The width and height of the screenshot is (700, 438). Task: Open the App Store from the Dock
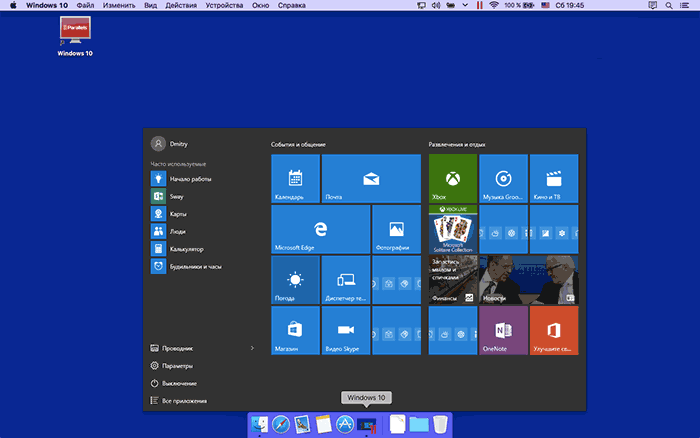(344, 425)
